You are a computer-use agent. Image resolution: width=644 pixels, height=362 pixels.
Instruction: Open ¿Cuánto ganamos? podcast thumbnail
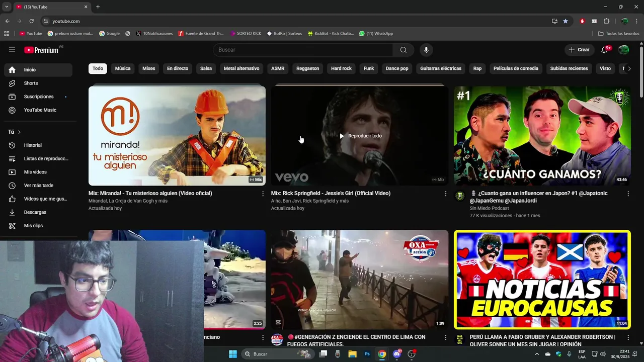point(542,136)
